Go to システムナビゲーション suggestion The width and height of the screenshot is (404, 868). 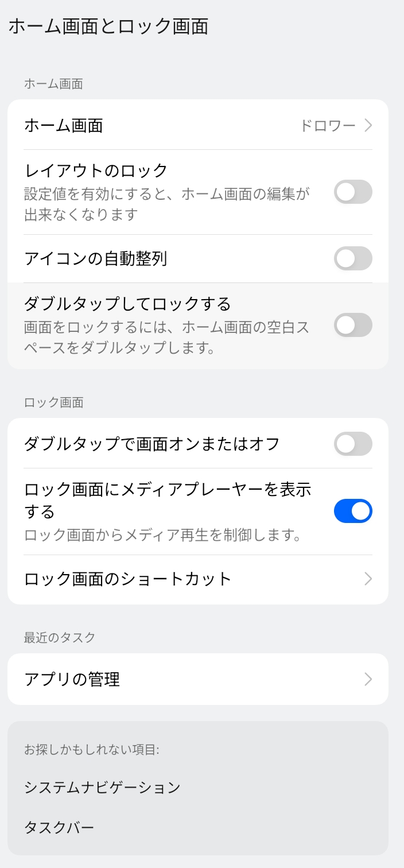[x=103, y=787]
